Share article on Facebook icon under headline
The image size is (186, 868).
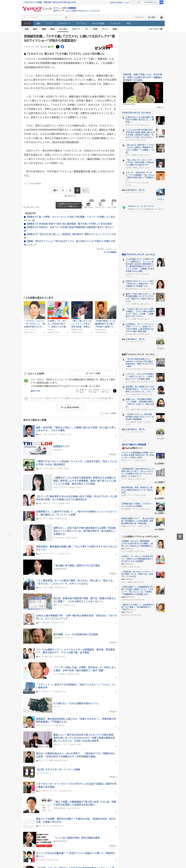point(62,47)
